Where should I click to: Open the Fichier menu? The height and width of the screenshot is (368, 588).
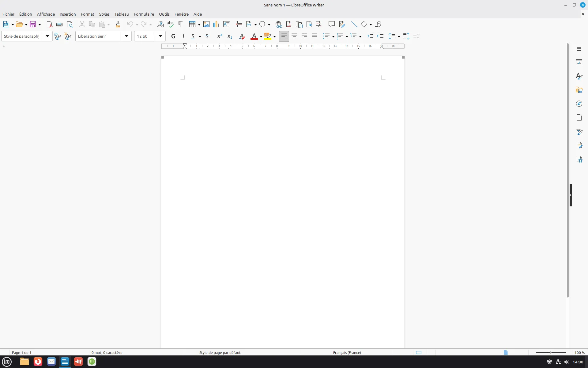click(8, 14)
